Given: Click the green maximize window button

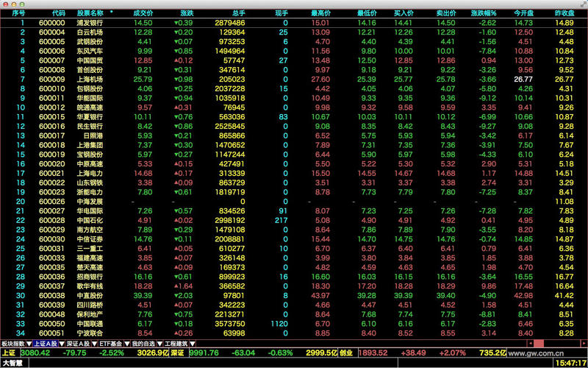Looking at the screenshot, I should (x=22, y=4).
